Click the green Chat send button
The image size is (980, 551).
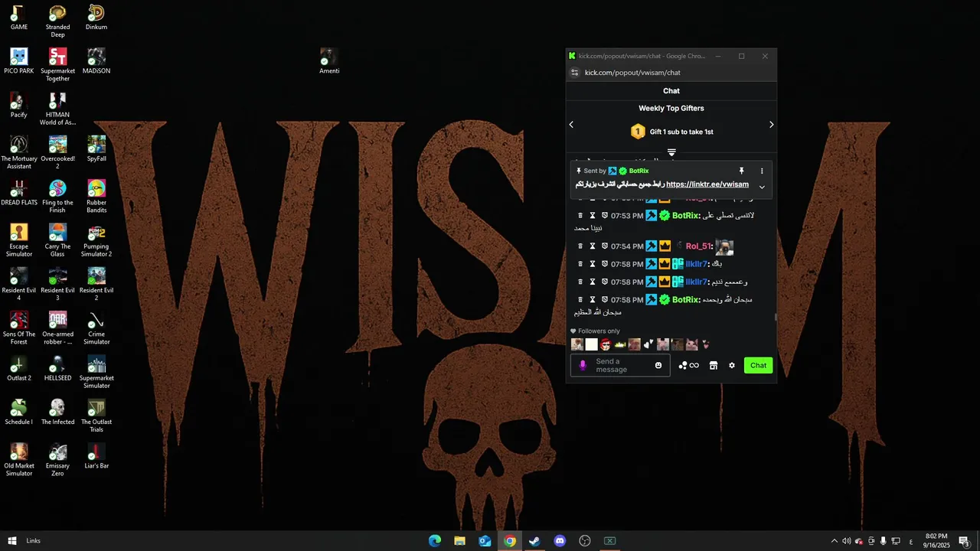[758, 365]
